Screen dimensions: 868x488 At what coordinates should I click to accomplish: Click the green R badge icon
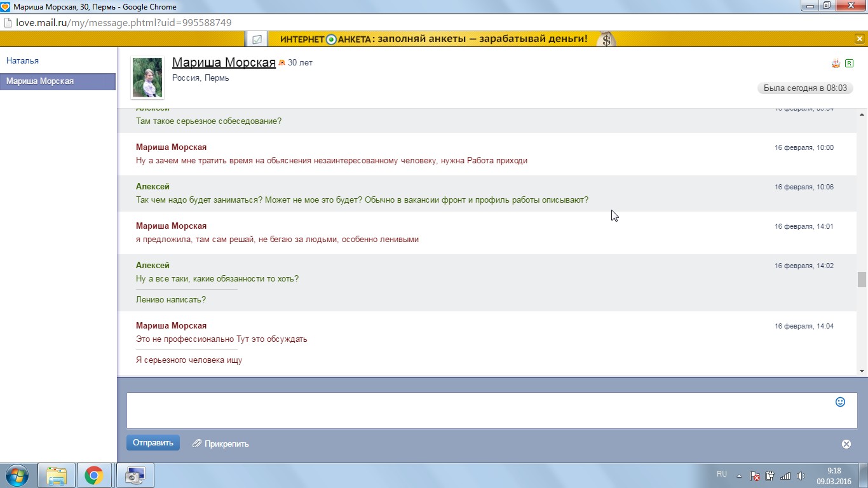pos(850,63)
